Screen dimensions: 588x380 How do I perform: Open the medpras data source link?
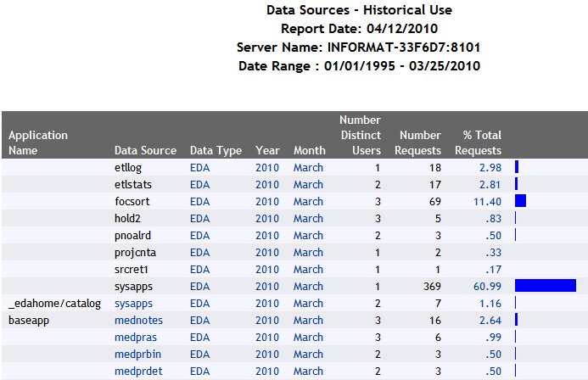click(134, 338)
